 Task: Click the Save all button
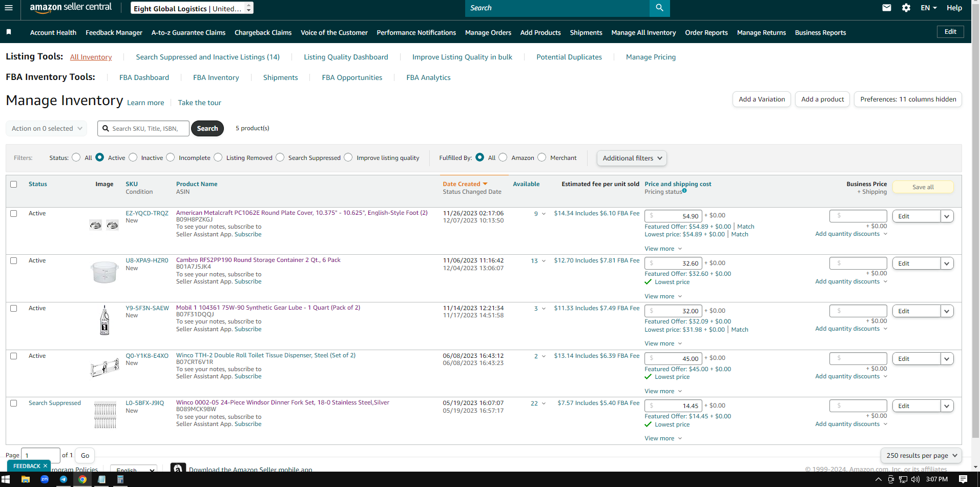[x=923, y=187]
